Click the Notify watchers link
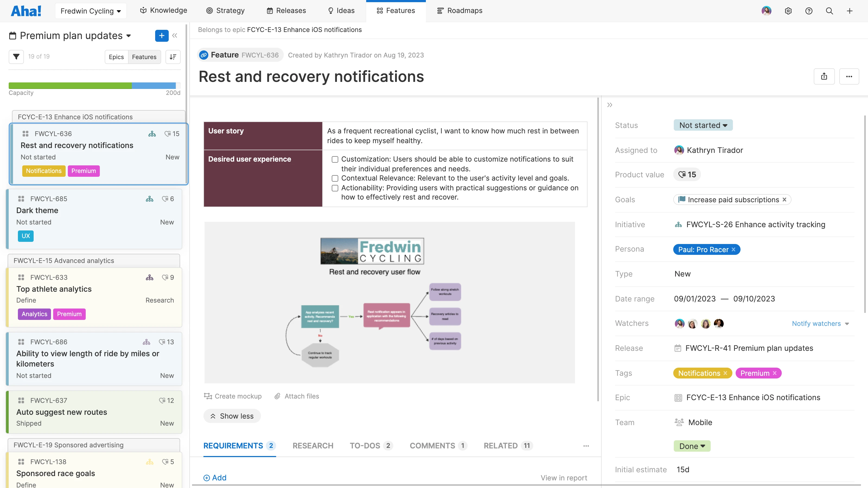The image size is (868, 488). coord(817,323)
